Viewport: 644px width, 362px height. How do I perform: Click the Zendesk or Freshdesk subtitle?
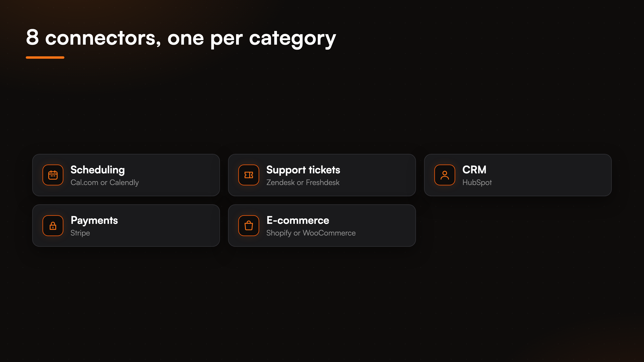(x=303, y=182)
